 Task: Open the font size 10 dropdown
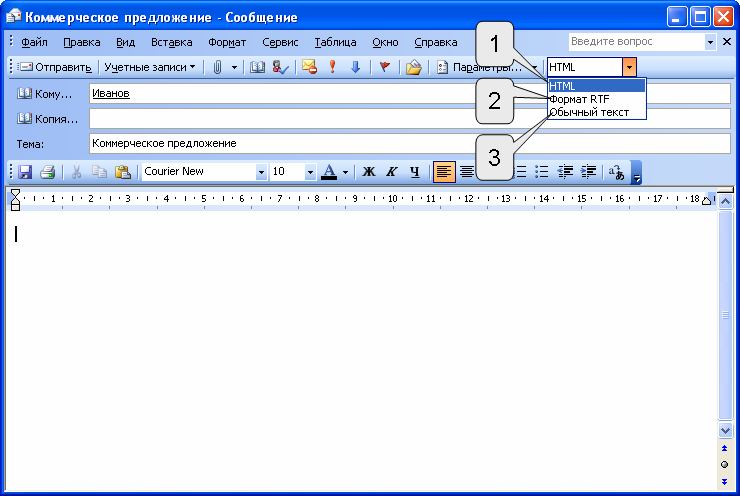click(x=310, y=172)
